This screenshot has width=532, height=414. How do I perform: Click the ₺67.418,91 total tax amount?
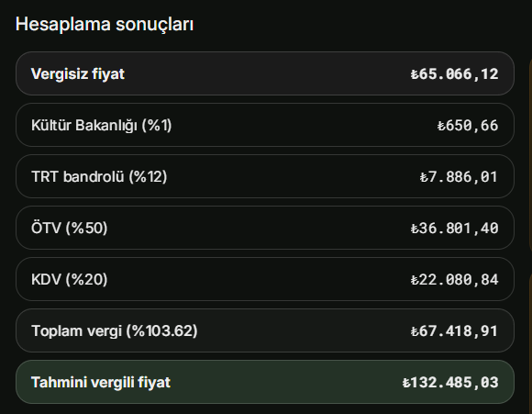[x=454, y=331]
